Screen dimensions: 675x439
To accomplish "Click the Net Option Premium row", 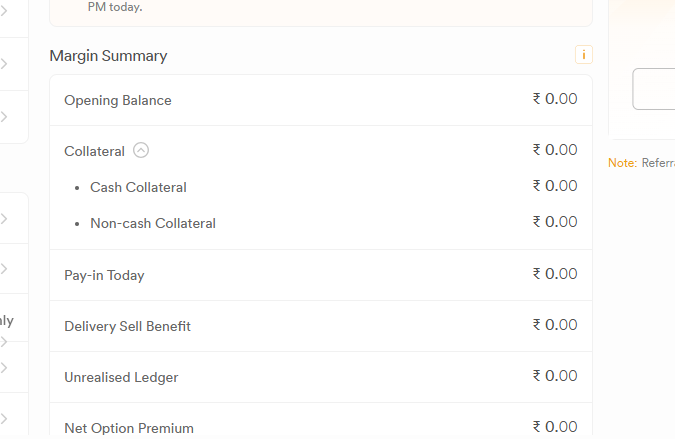I will click(x=321, y=421).
